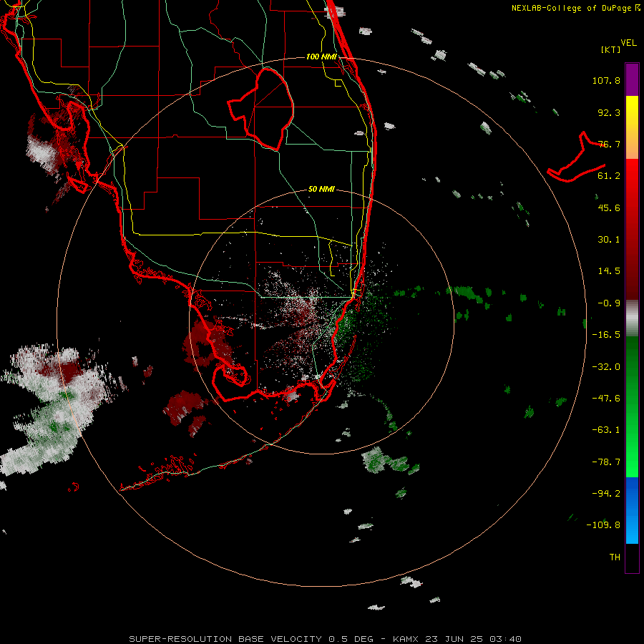Screen dimensions: 644x644
Task: Select the -63.1 velocity legend value
Action: click(x=606, y=430)
